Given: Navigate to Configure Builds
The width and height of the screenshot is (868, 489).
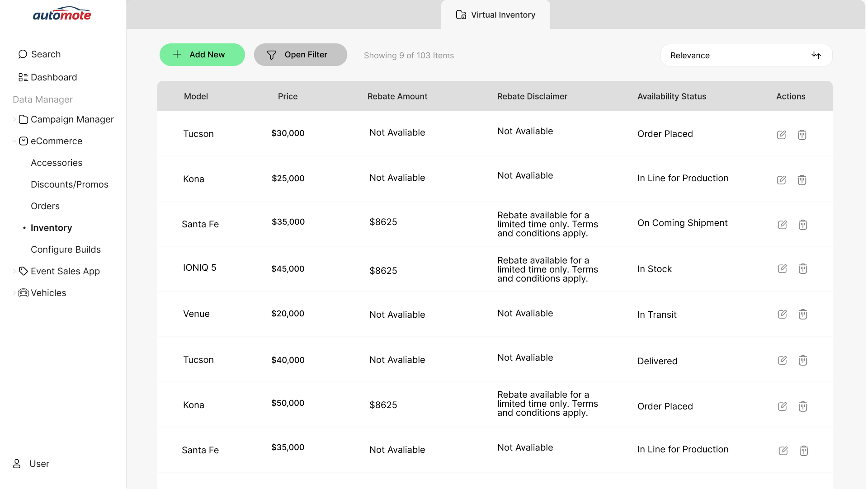Looking at the screenshot, I should pyautogui.click(x=66, y=249).
